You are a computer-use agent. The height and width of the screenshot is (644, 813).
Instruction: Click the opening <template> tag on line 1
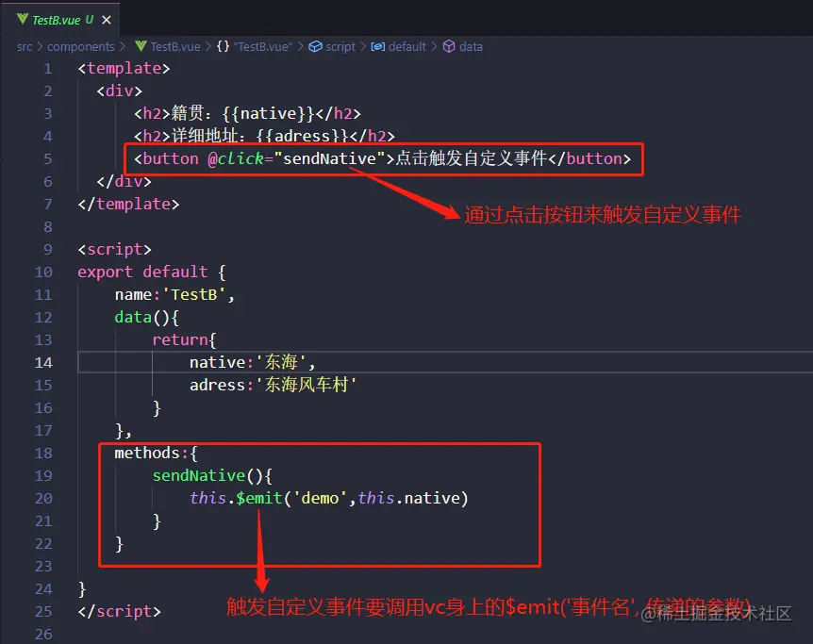124,69
